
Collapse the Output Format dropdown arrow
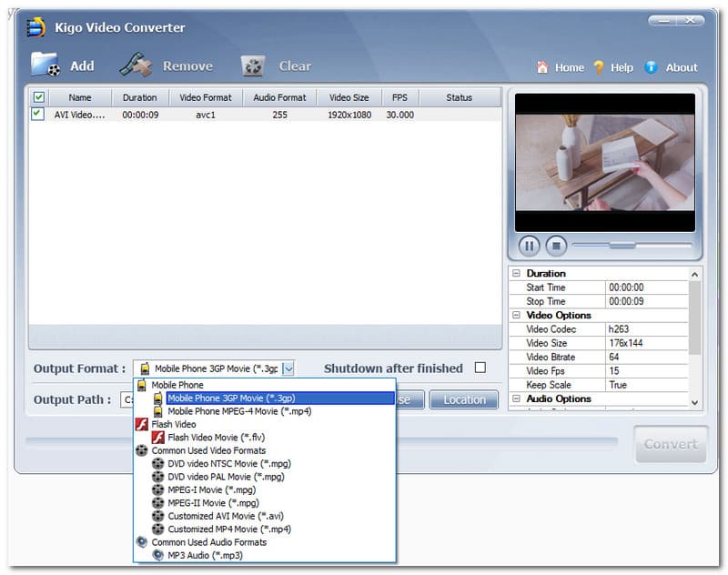tap(288, 368)
